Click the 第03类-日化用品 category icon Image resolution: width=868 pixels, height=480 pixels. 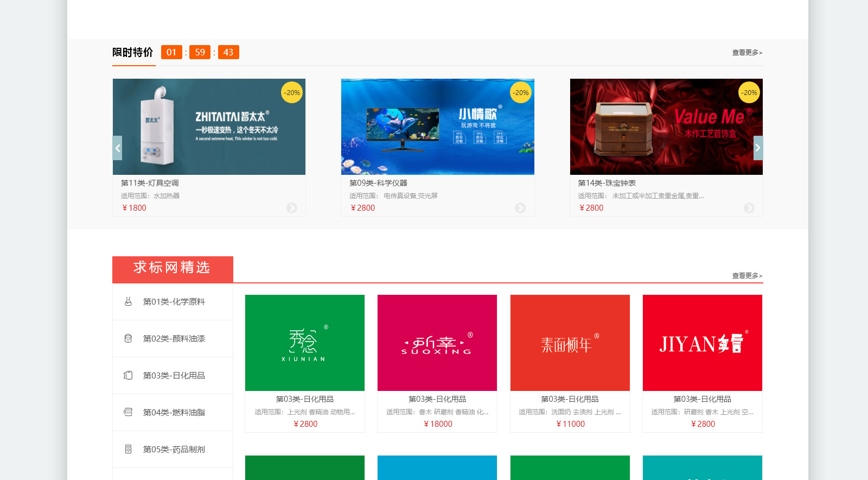[128, 375]
